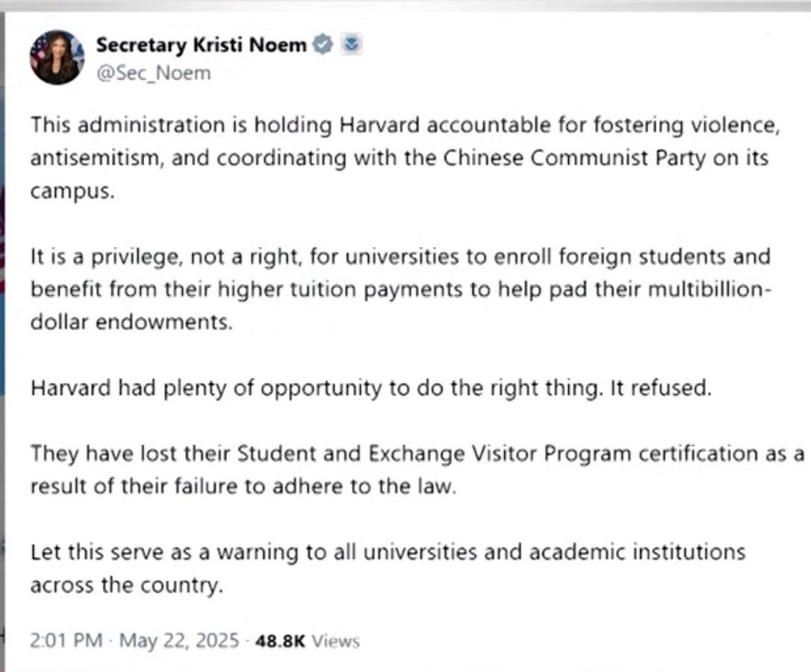Click the May 22, 2025 date
Image resolution: width=811 pixels, height=672 pixels.
pos(179,641)
